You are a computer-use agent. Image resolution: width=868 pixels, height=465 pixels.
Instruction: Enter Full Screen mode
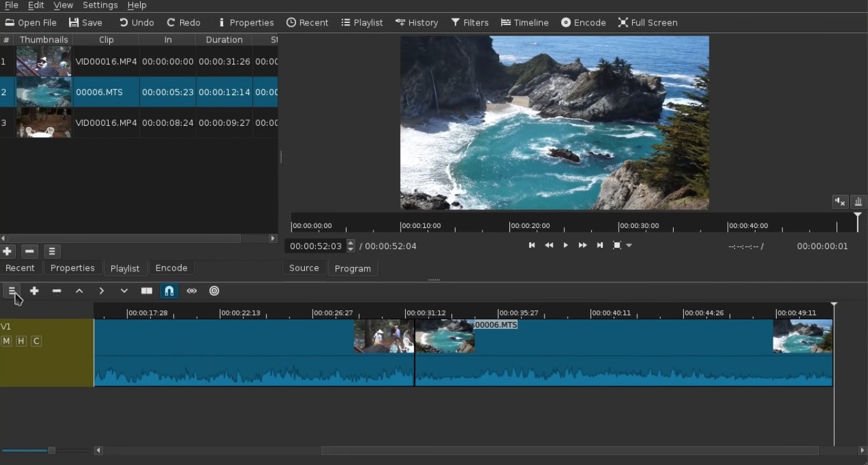[647, 22]
